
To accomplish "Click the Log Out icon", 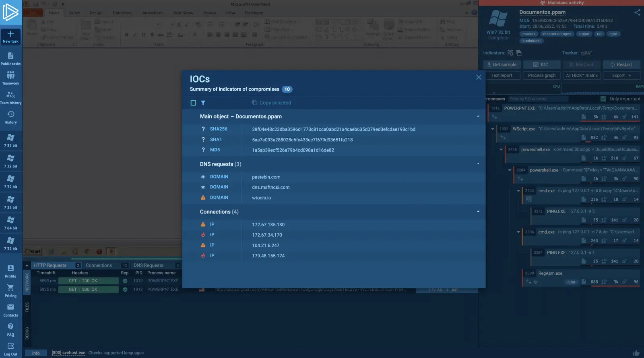I will 11,346.
